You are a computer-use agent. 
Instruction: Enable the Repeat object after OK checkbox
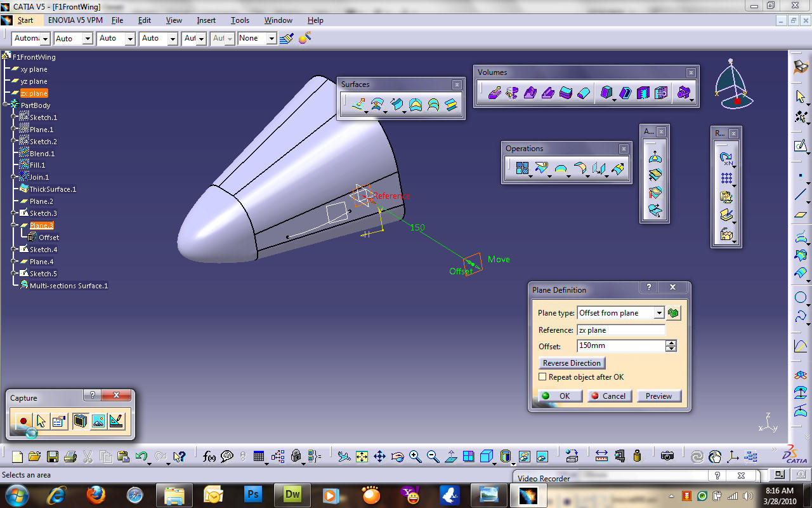tap(542, 377)
